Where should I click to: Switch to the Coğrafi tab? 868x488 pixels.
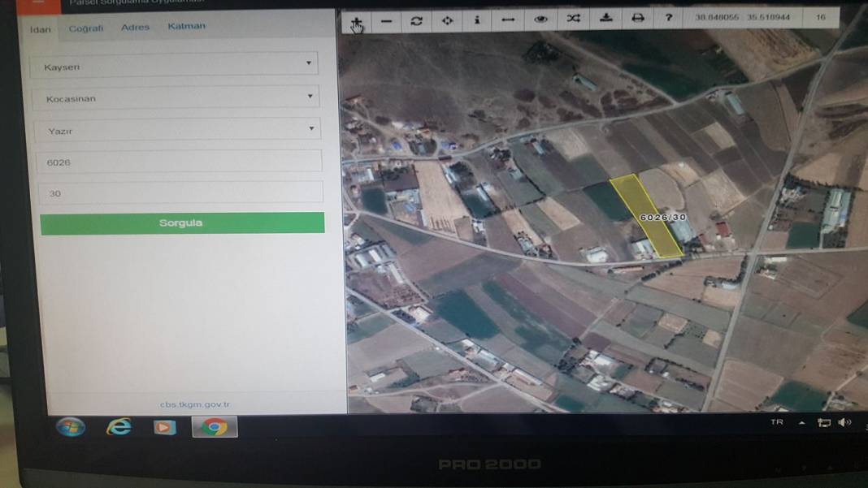pyautogui.click(x=86, y=28)
